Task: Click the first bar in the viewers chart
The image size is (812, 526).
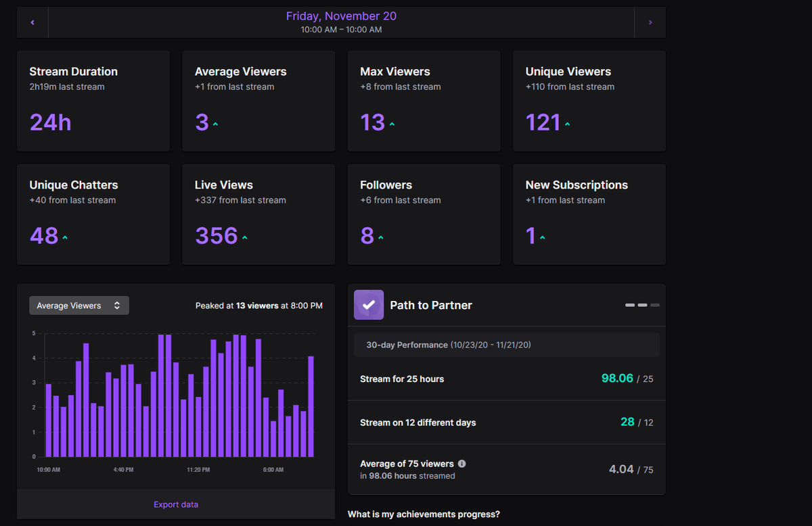Action: coord(49,420)
